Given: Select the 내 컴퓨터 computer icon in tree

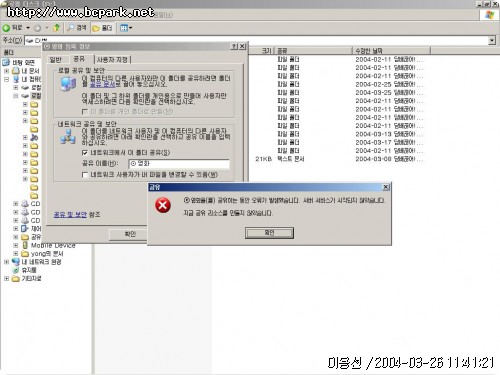Looking at the screenshot, I should pyautogui.click(x=16, y=79).
